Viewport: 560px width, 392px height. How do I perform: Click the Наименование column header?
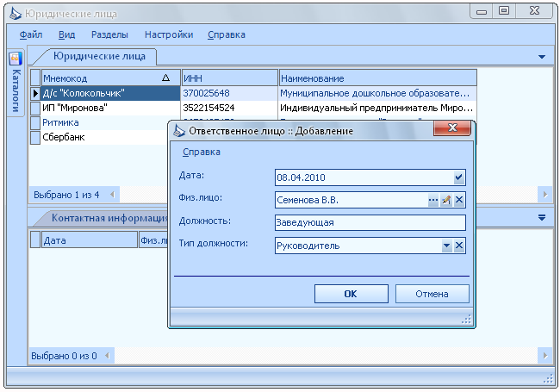pyautogui.click(x=378, y=78)
